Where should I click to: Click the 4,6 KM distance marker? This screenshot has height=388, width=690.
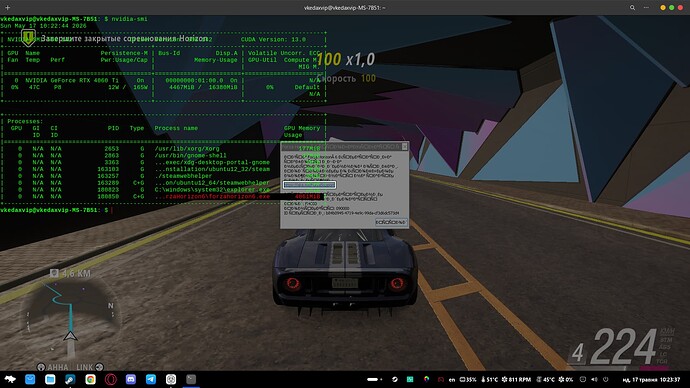(70, 273)
